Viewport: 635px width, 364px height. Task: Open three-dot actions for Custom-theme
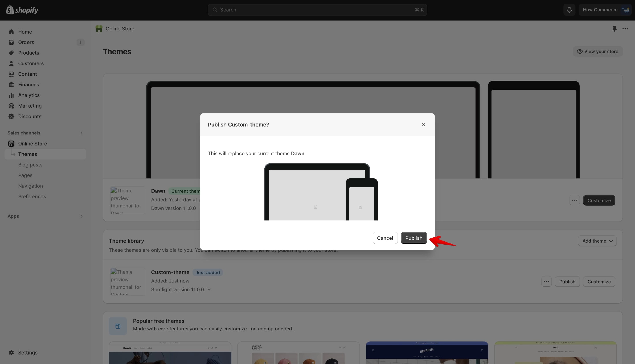[x=546, y=282]
